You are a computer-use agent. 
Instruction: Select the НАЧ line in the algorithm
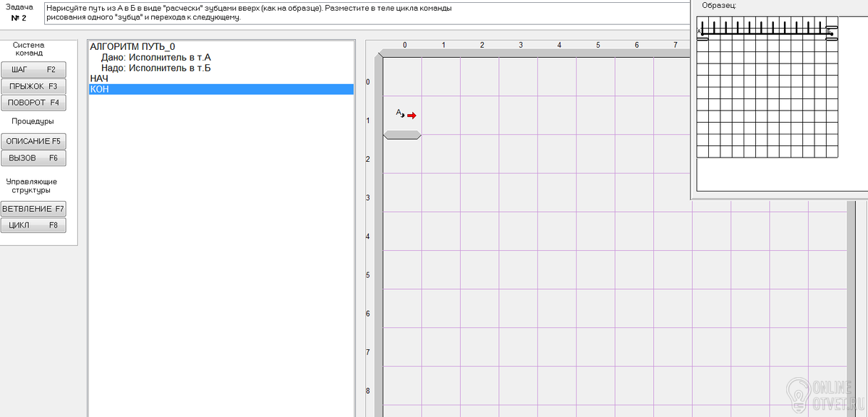(221, 78)
